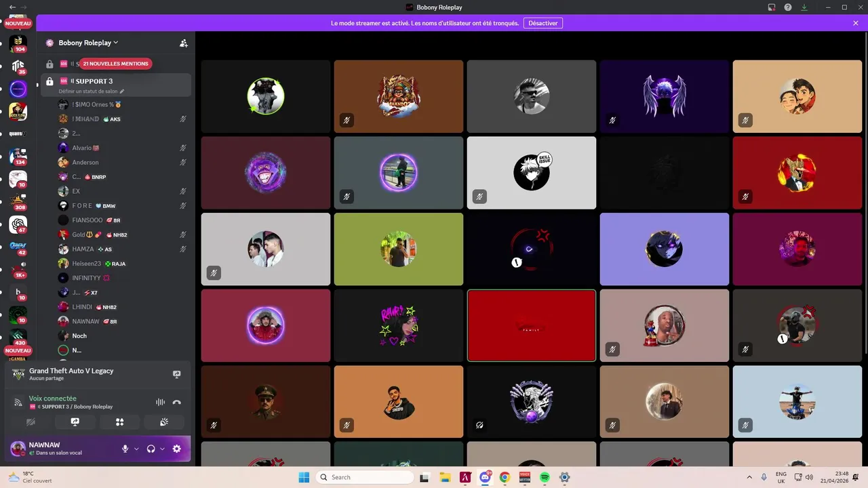
Task: Click the Désactiver streamer mode button
Action: [x=543, y=23]
